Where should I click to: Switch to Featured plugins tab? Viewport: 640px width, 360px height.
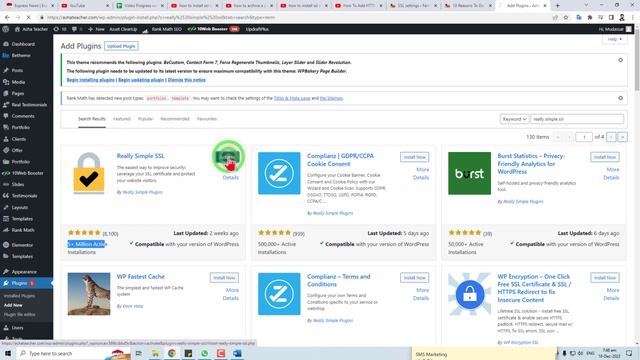click(122, 119)
